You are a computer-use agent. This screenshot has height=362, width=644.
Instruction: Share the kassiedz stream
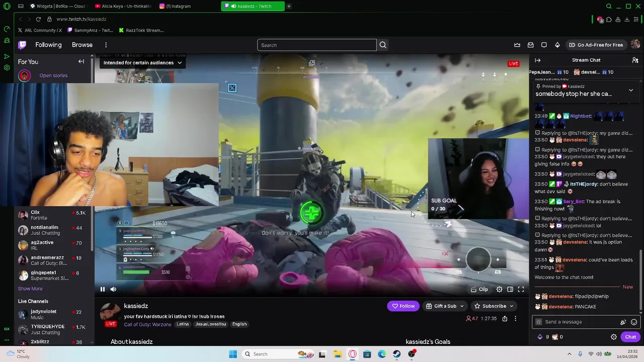point(505,318)
